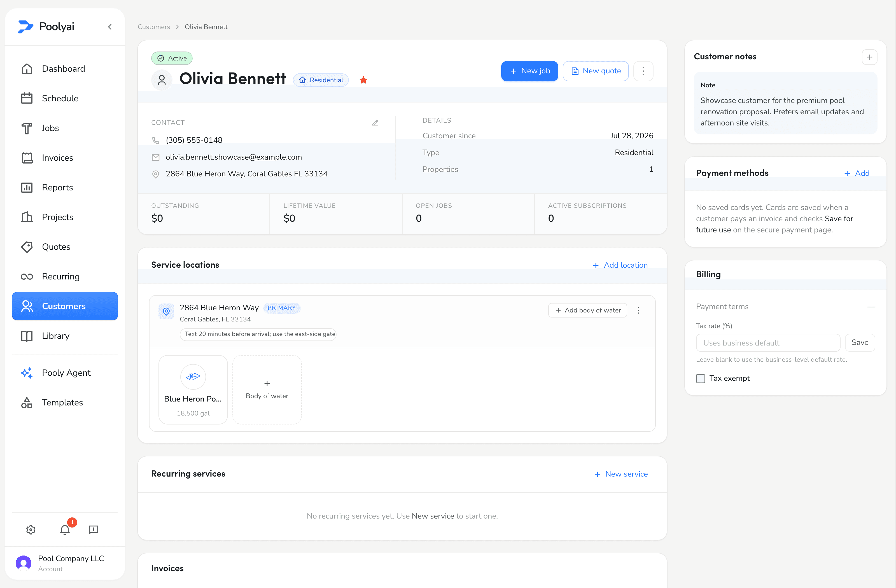Click the Lifetime Value $0 stat
The image size is (896, 588).
[289, 218]
